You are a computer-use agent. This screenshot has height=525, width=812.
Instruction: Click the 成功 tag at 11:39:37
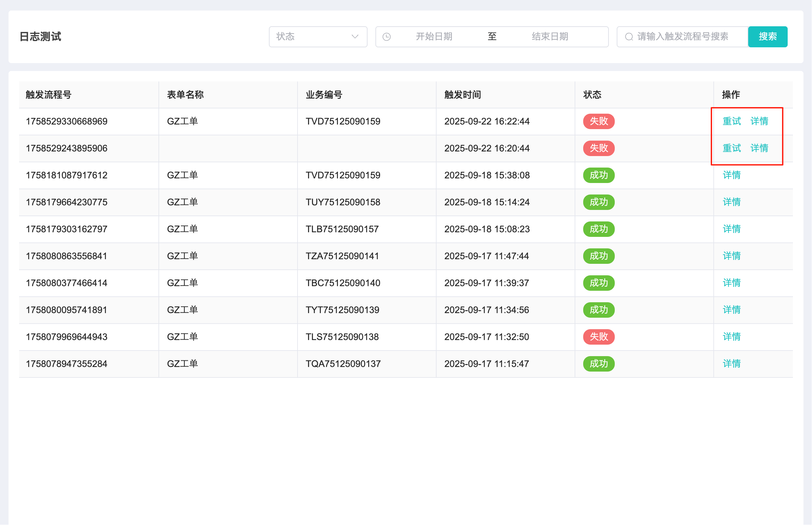click(x=599, y=283)
